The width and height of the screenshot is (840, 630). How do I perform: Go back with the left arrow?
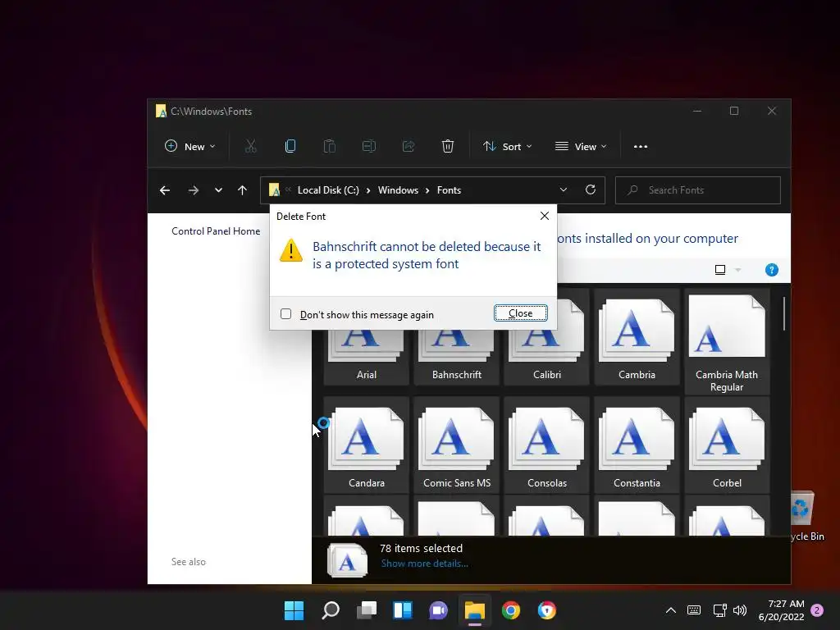coord(165,190)
